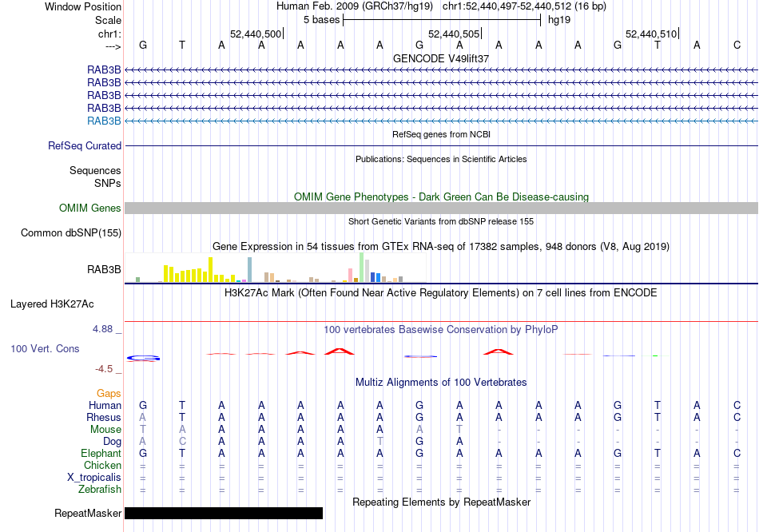The height and width of the screenshot is (532, 759).
Task: Click the Sequences track label
Action: [95, 170]
